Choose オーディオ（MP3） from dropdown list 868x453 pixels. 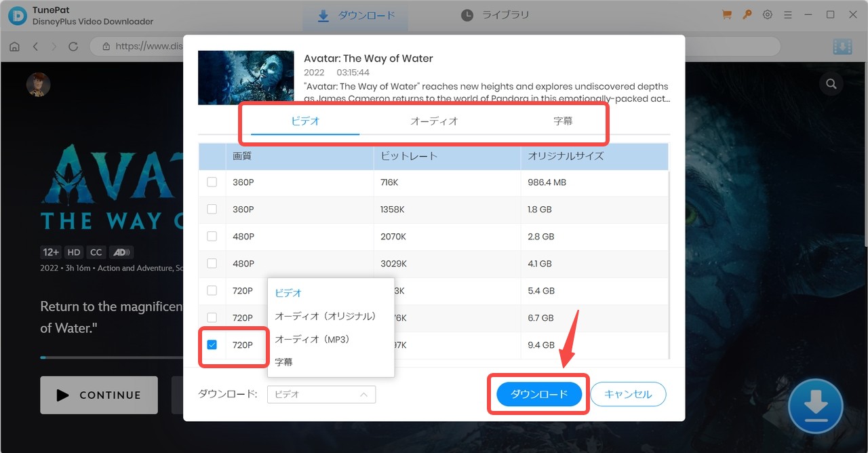tap(312, 339)
